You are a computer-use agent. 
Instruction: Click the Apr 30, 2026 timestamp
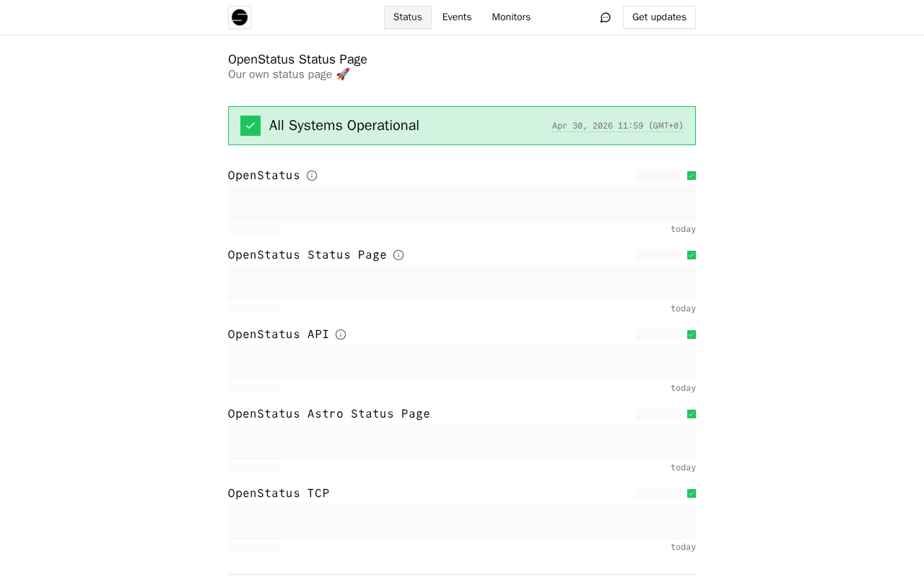618,126
